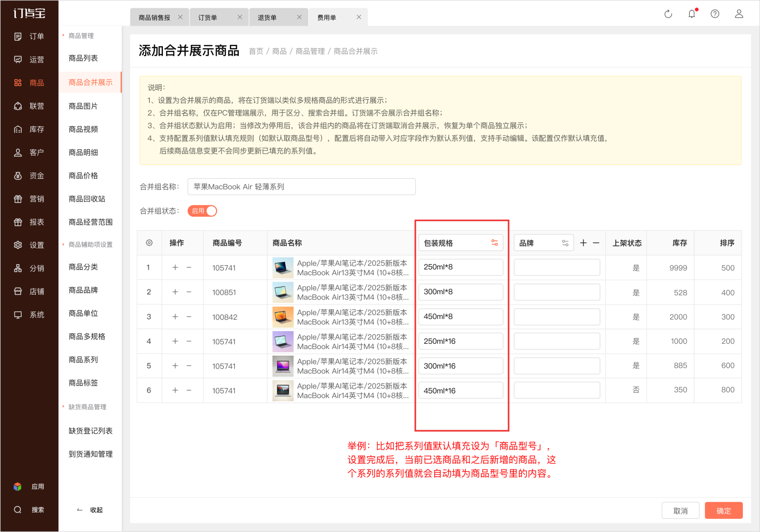Click the table column settings gear

pos(149,243)
